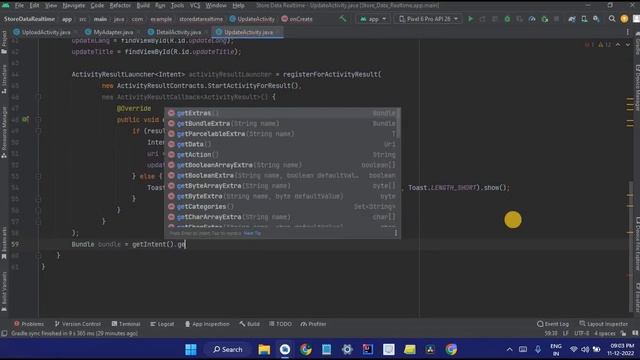Open Build Variants side panel
The image size is (640, 360).
click(x=4, y=292)
